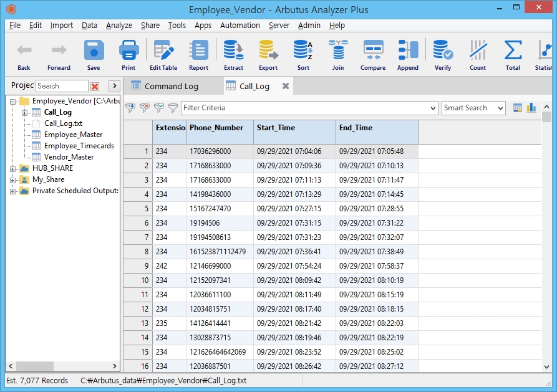Click the Phone_Number column header
This screenshot has width=557, height=392.
pyautogui.click(x=220, y=132)
